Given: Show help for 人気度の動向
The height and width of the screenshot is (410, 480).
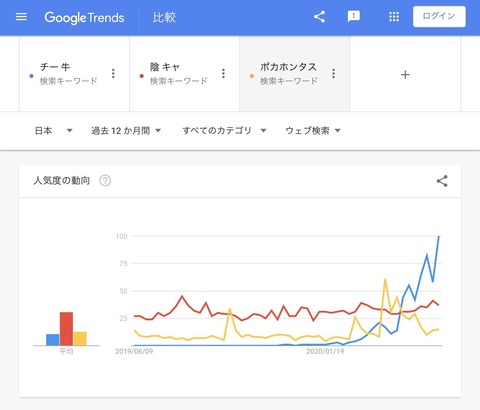Looking at the screenshot, I should pos(105,181).
